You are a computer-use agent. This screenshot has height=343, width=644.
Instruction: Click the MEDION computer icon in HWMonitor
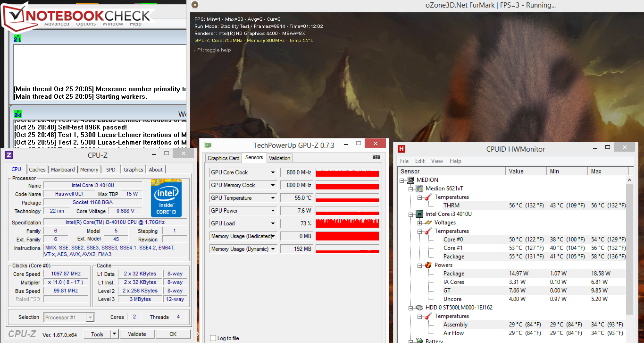411,180
